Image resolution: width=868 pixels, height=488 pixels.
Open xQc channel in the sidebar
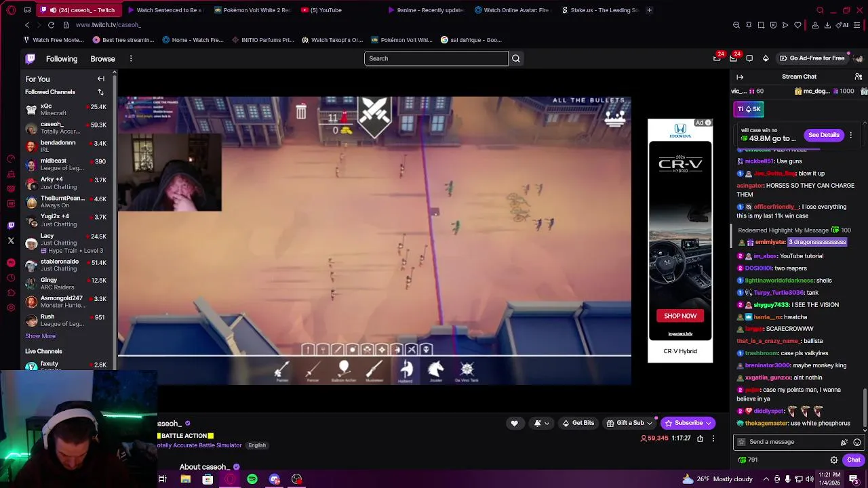pos(66,109)
